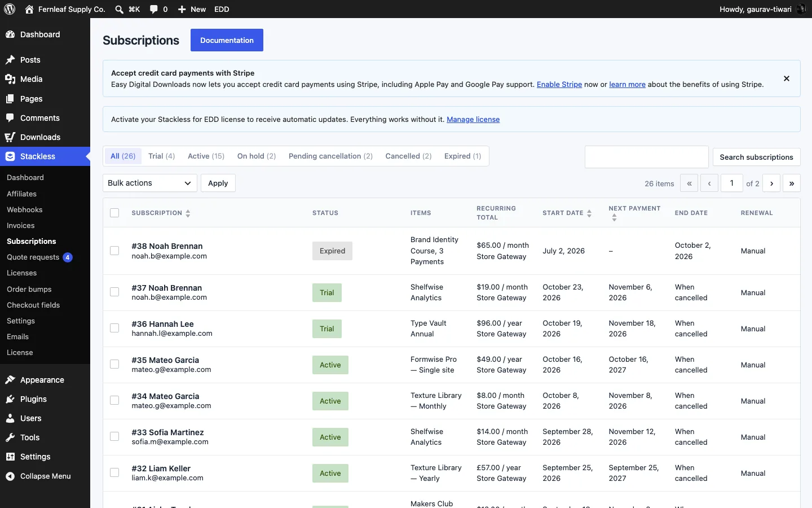Open the Manage license link
The width and height of the screenshot is (812, 508).
473,119
